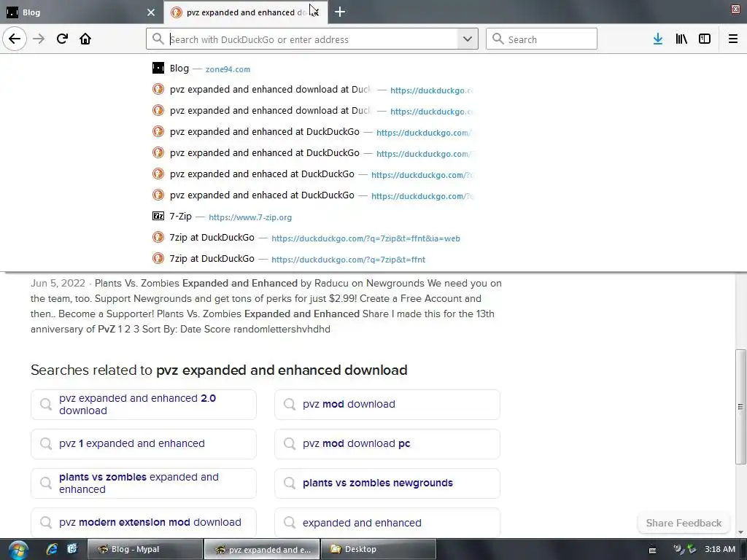Viewport: 747px width, 560px height.
Task: Click magnifier icon in the Search box
Action: pos(498,39)
